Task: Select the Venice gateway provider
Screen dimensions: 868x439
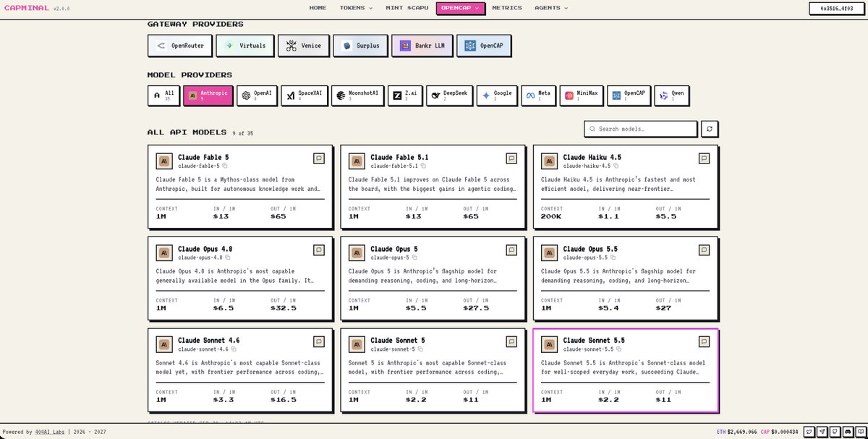Action: pyautogui.click(x=304, y=46)
